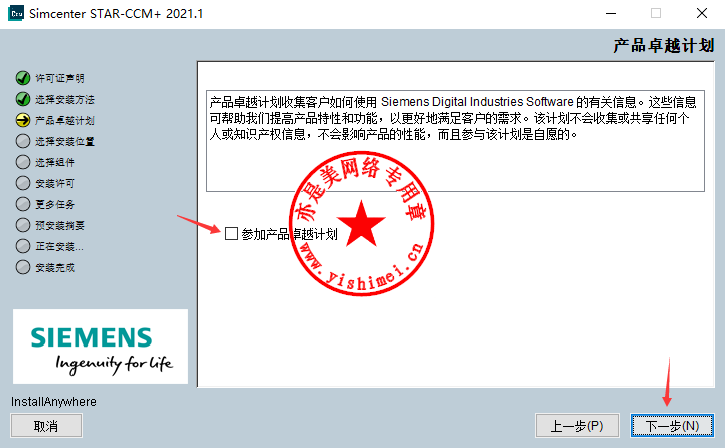Click step circle icon beside 正在安装...
Viewport: 725px width, 448px height.
tap(23, 246)
